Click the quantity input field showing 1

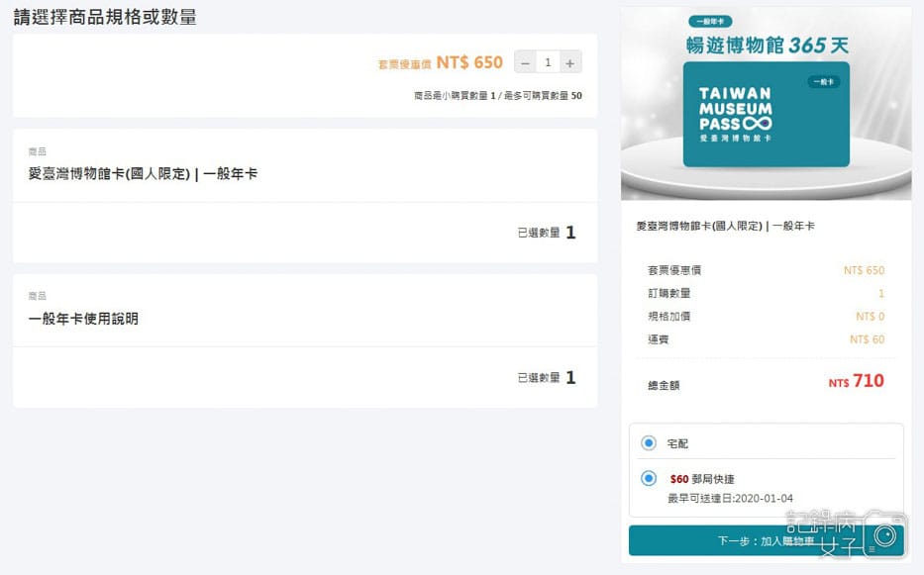(548, 62)
